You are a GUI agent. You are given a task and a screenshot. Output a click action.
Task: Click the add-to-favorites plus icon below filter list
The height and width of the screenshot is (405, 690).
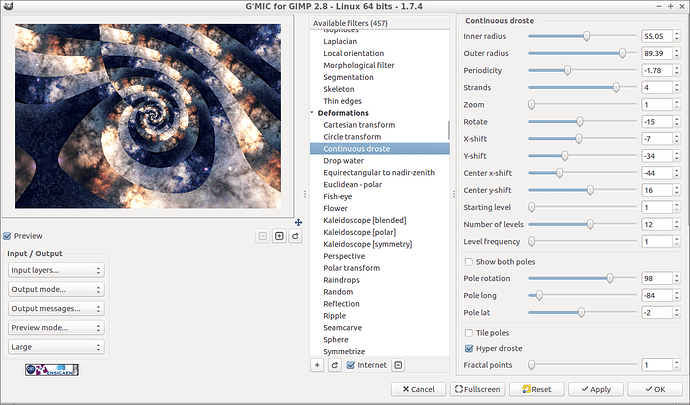click(318, 366)
